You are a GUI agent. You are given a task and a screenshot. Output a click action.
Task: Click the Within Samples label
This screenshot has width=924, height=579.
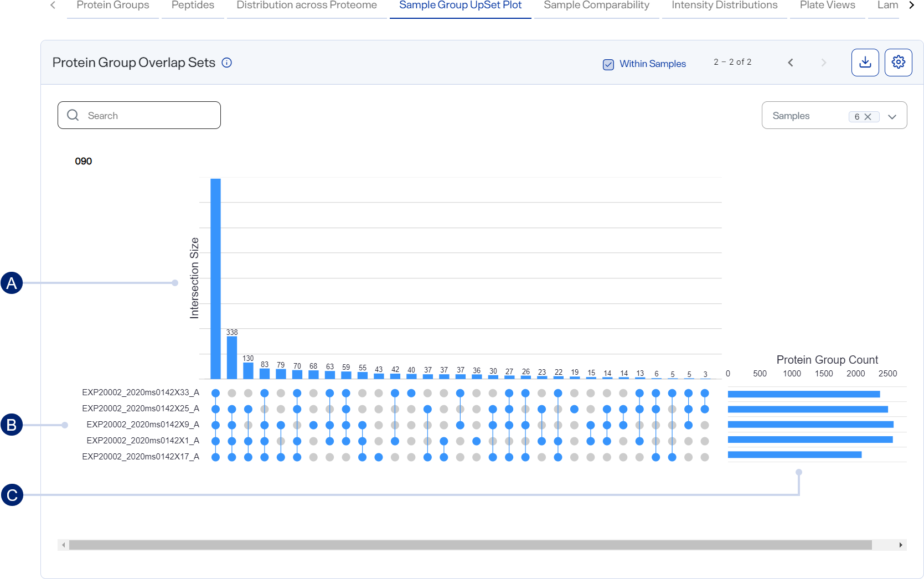(x=652, y=64)
